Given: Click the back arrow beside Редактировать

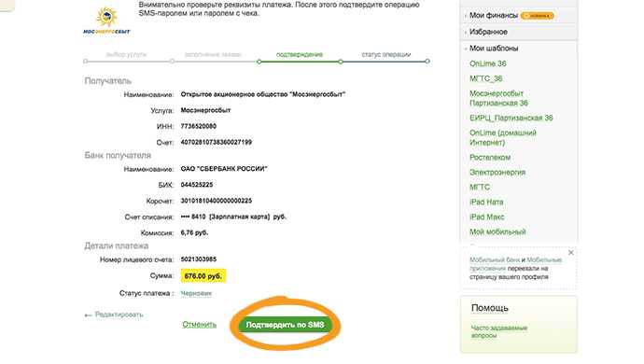Looking at the screenshot, I should coord(88,315).
